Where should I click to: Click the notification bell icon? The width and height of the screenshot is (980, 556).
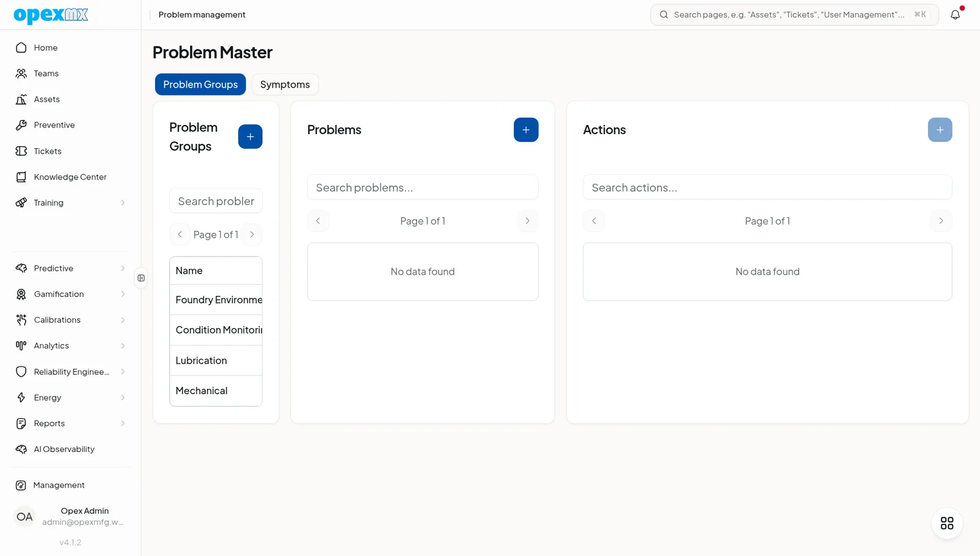point(956,15)
